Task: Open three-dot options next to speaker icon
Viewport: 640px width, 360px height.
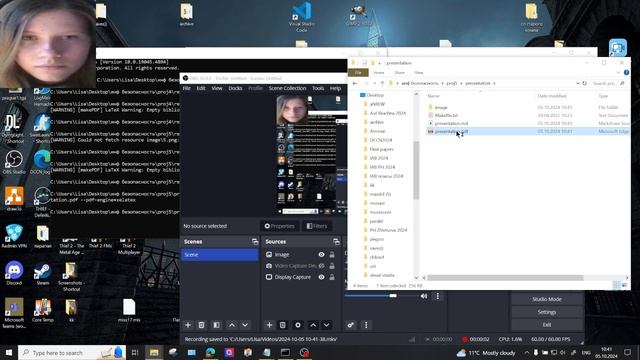Action: tap(438, 296)
